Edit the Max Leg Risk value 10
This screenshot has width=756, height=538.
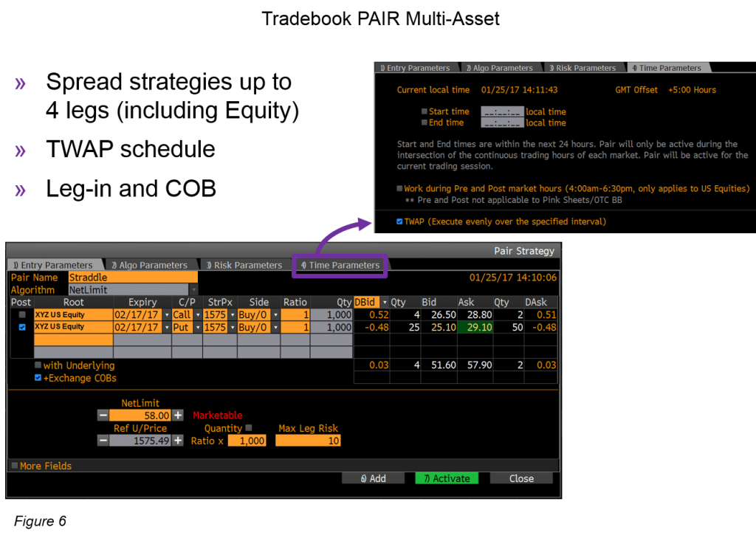[x=308, y=440]
